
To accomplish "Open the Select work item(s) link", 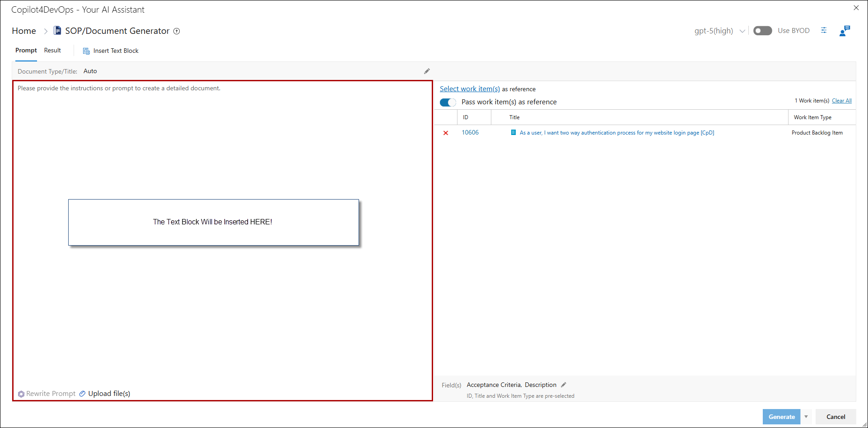I will coord(470,89).
